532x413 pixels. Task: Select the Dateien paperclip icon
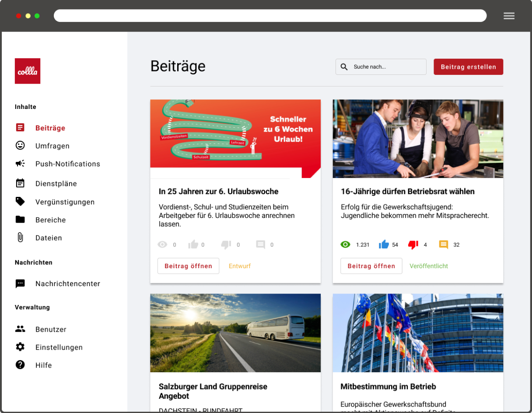(x=20, y=238)
